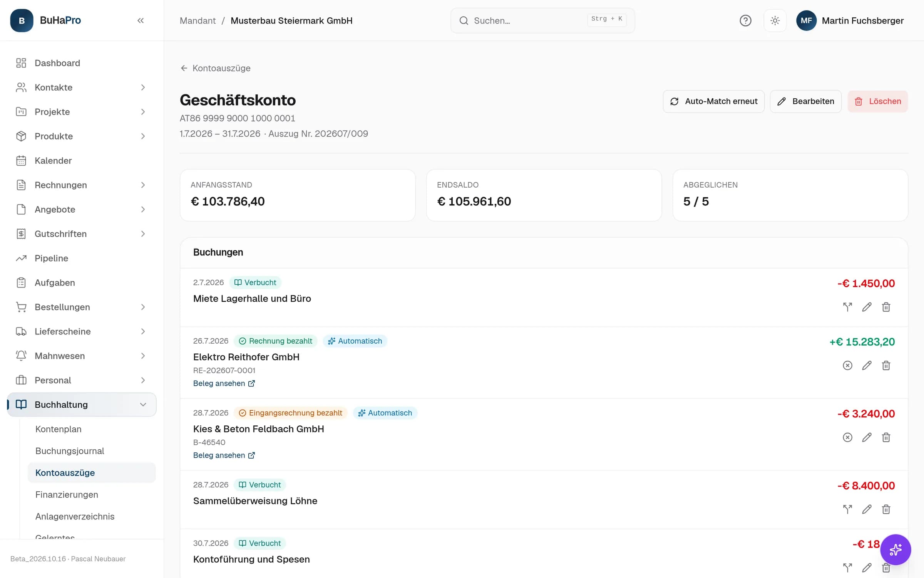The width and height of the screenshot is (924, 578).
Task: Edit the Elektro Reithofer GmbH booking
Action: click(867, 365)
